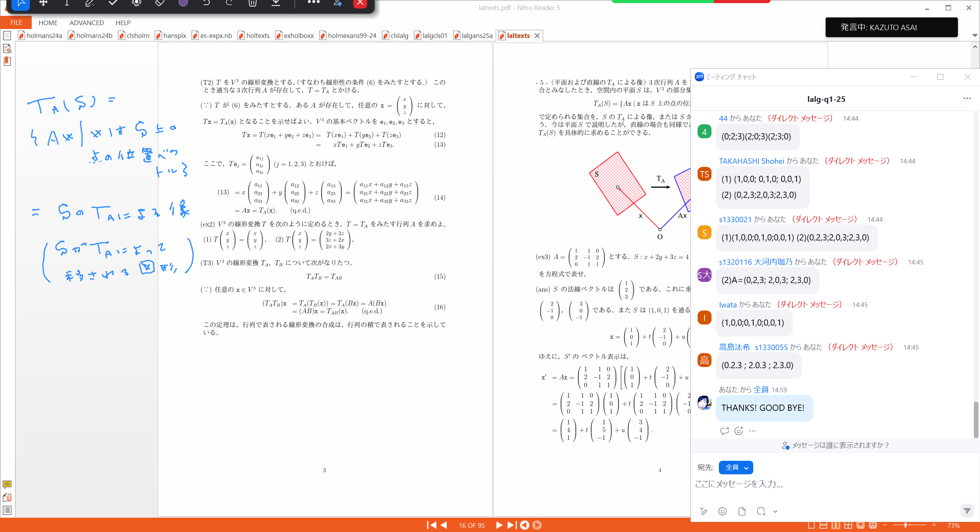Save annotations with the download icon

point(276,3)
